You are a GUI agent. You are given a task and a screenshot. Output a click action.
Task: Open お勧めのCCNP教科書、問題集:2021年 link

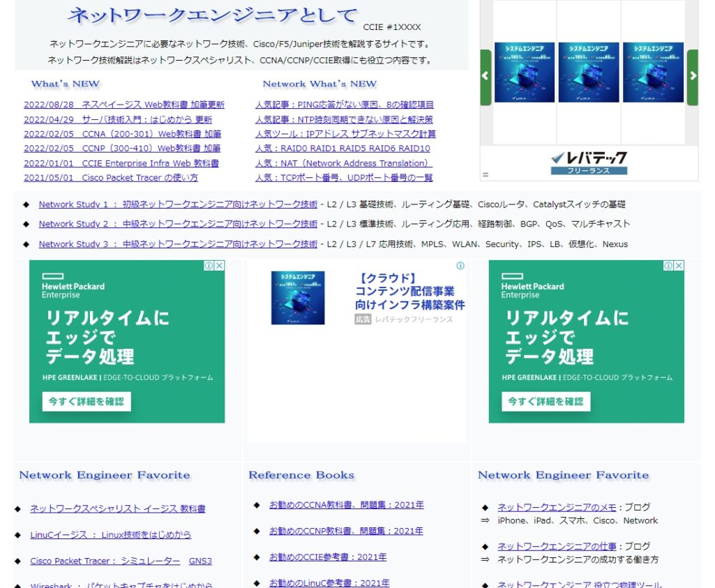click(346, 531)
